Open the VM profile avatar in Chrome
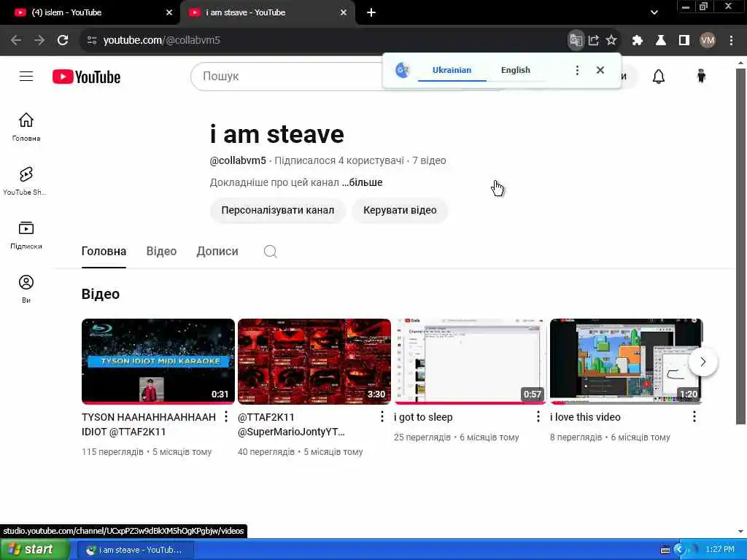Image resolution: width=747 pixels, height=560 pixels. tap(708, 41)
